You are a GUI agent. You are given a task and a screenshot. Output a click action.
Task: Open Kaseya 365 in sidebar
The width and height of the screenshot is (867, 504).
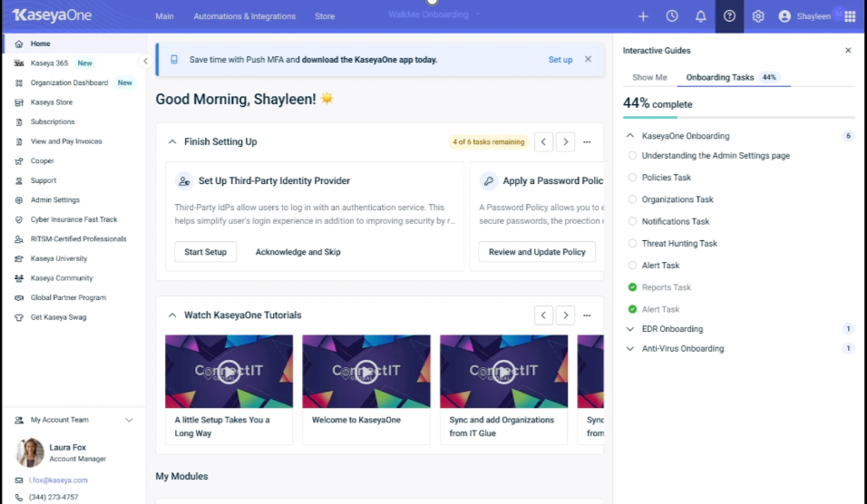click(x=49, y=63)
